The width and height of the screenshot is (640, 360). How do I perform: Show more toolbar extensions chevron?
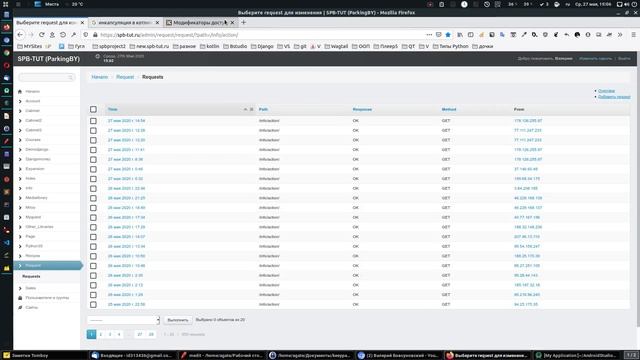[x=620, y=35]
